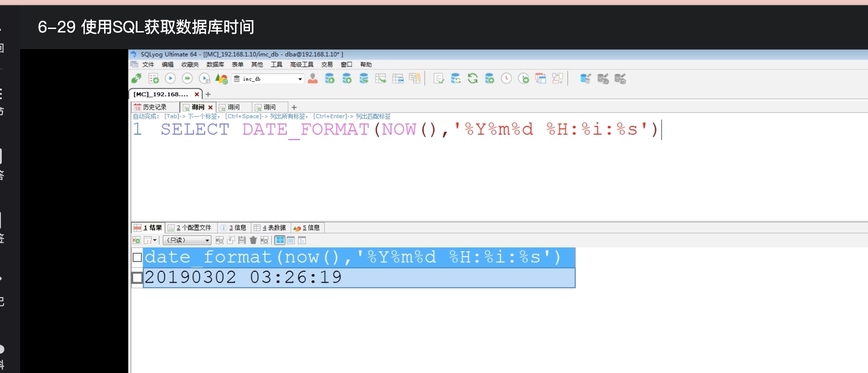Screen dimensions: 868x373
Task: Open the 编辑 menu
Action: click(168, 65)
